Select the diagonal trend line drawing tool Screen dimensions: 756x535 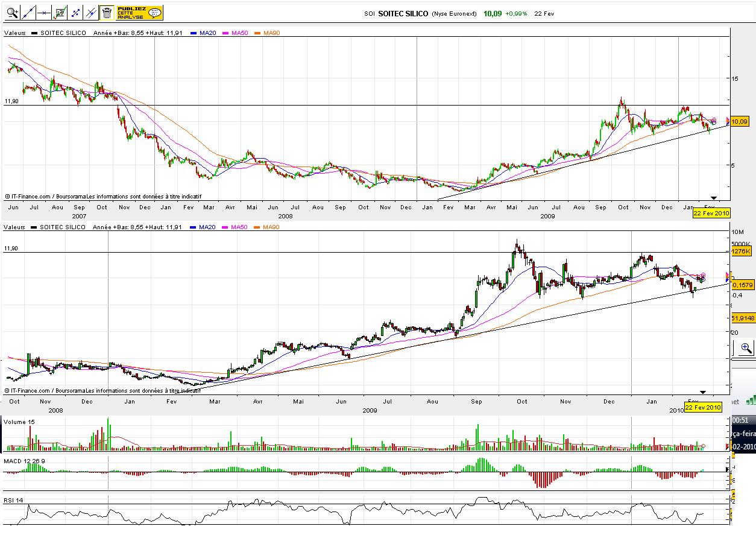coord(28,11)
